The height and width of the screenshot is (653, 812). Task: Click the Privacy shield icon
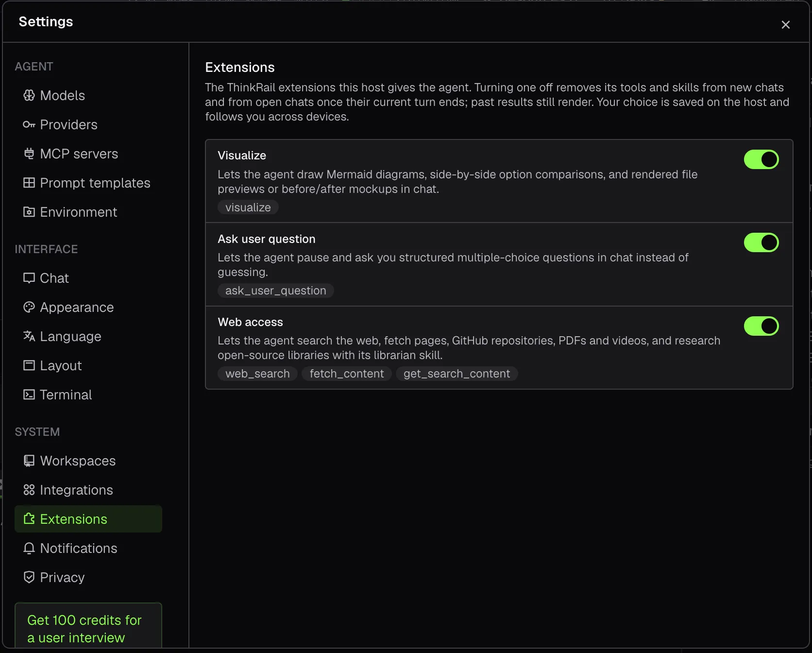pyautogui.click(x=29, y=577)
